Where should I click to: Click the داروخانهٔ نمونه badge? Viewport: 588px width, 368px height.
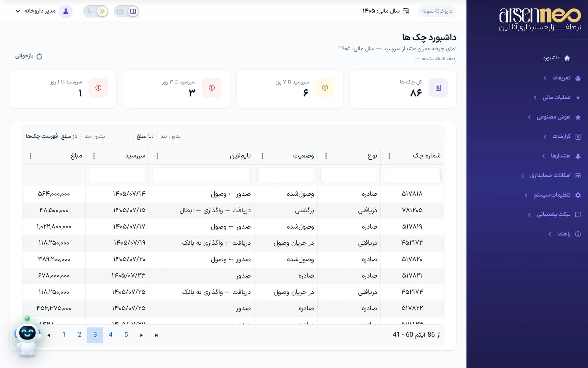click(x=437, y=11)
